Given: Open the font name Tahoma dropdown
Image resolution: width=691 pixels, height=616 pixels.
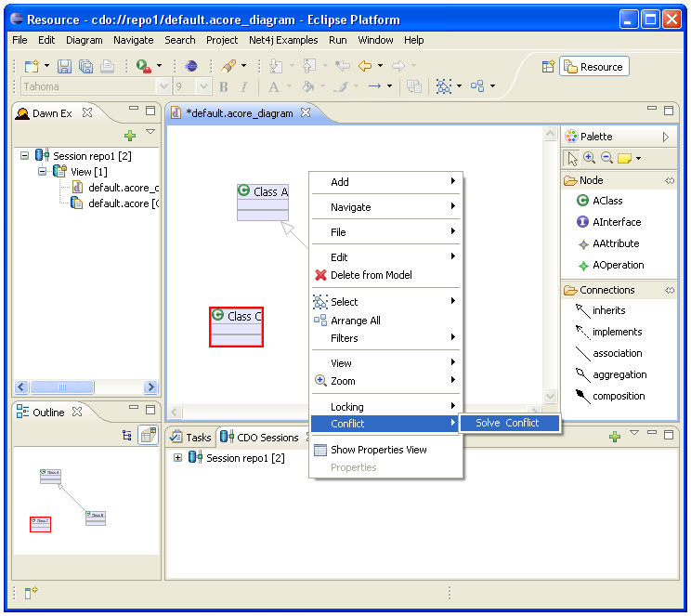Looking at the screenshot, I should 163,86.
